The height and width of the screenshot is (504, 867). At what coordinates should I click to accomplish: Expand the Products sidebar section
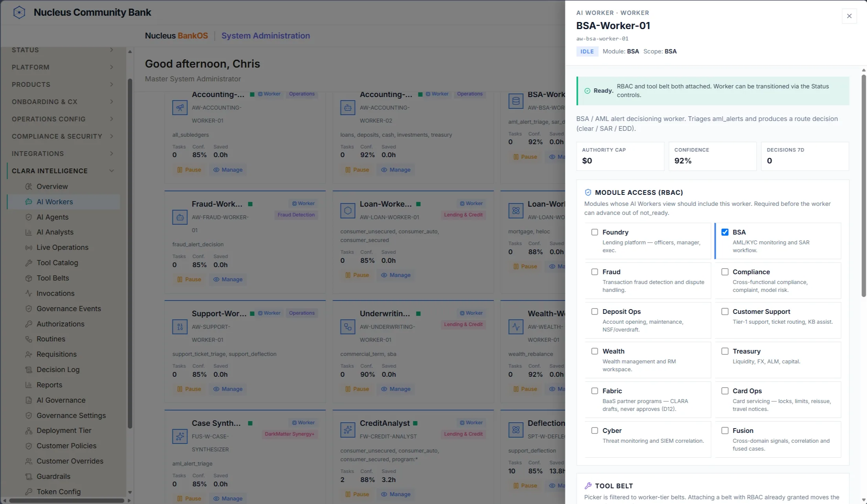(x=63, y=84)
